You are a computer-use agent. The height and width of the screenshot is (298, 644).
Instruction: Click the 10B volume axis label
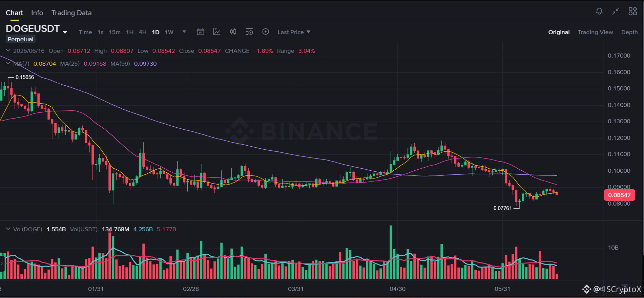tap(613, 248)
